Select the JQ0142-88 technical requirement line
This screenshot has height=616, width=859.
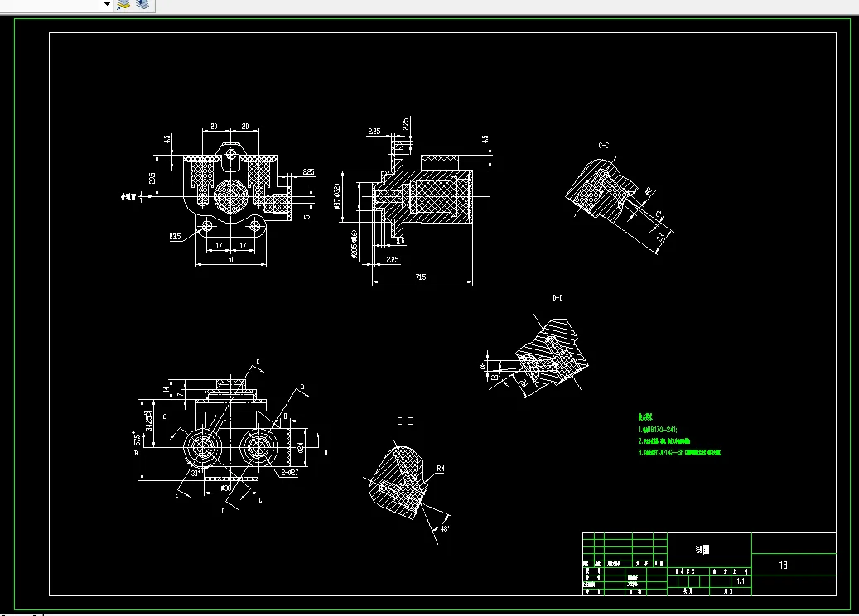click(x=679, y=452)
